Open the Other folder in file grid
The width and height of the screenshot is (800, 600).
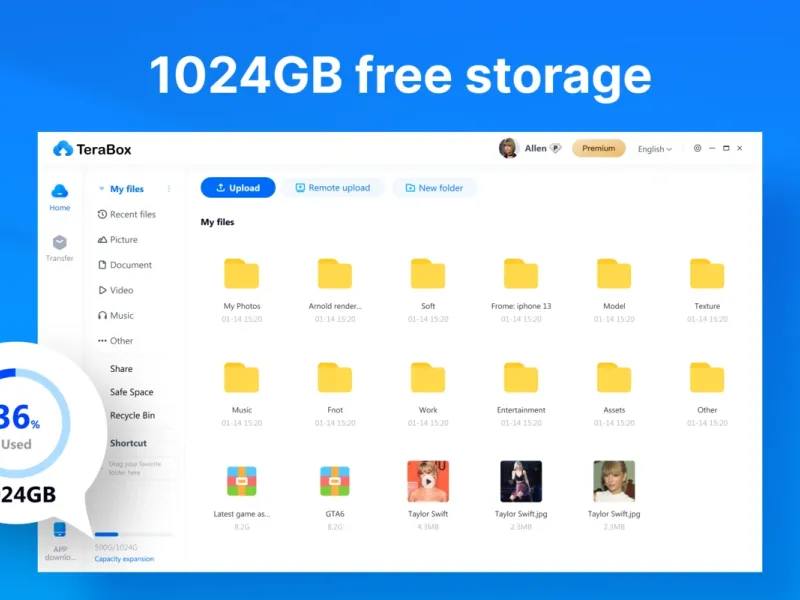[x=707, y=378]
